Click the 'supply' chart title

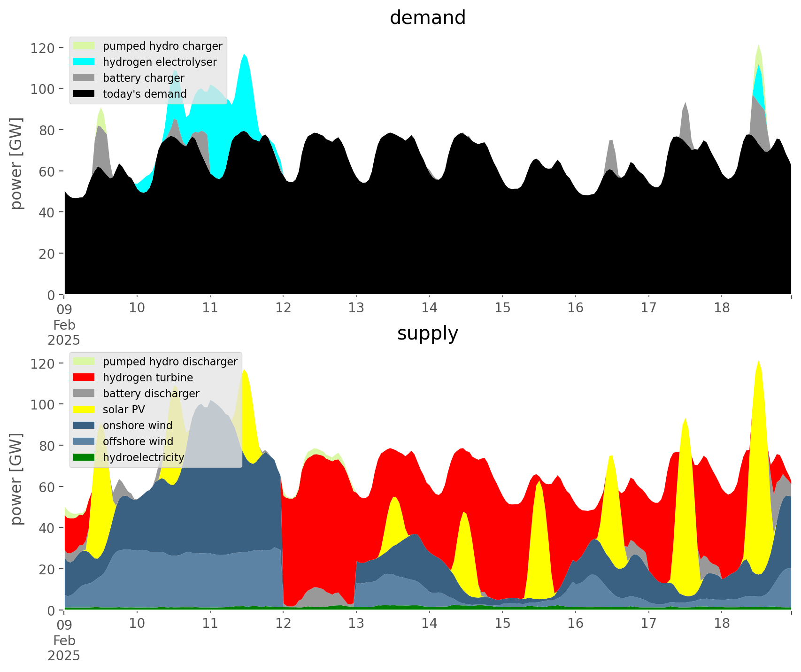point(428,333)
